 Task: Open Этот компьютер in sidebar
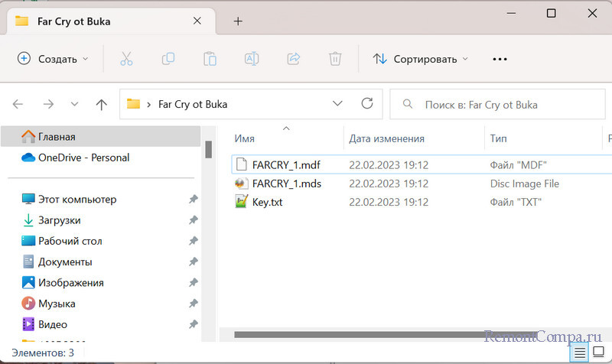point(77,200)
